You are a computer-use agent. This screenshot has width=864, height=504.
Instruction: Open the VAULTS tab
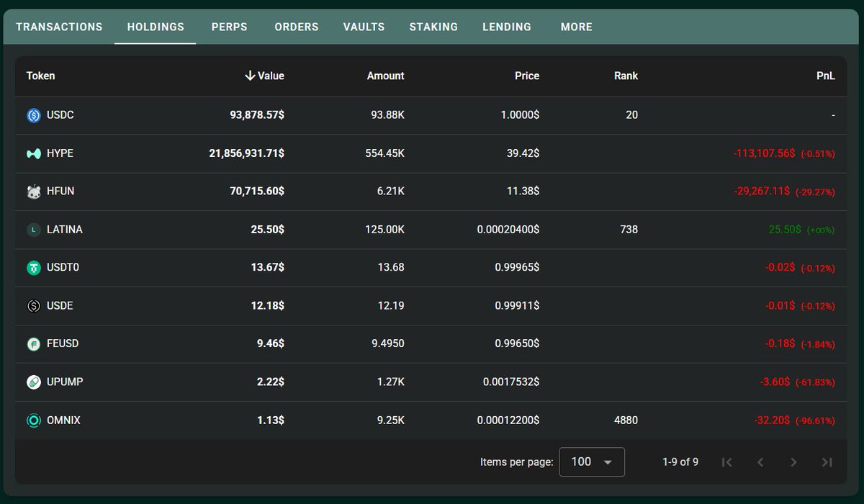(x=364, y=27)
